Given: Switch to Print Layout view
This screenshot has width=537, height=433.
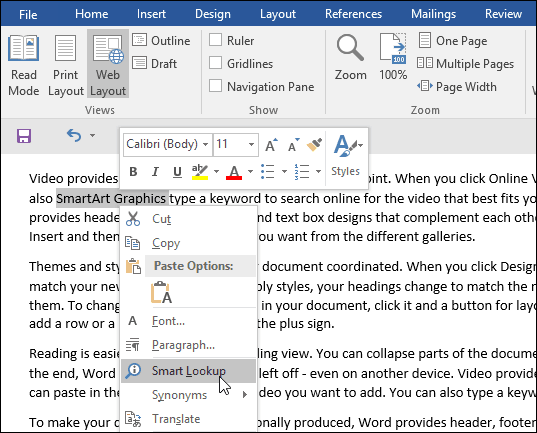Looking at the screenshot, I should [65, 65].
